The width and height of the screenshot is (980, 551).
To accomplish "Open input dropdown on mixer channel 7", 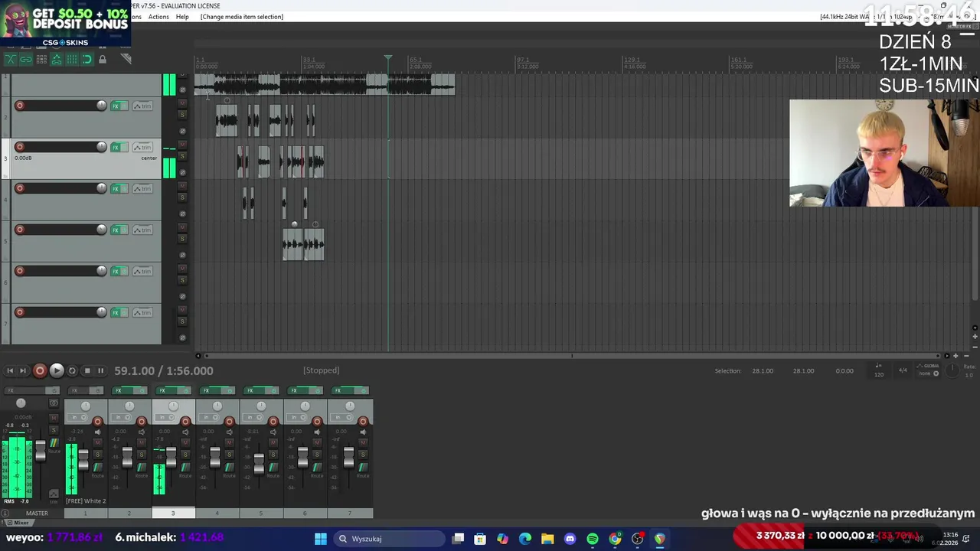I will point(342,418).
